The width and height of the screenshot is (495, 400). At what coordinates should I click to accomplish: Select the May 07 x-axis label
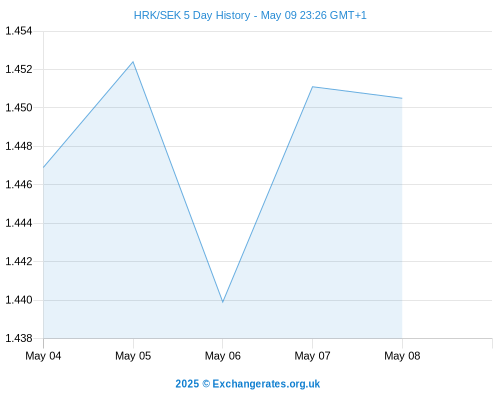[x=312, y=356]
